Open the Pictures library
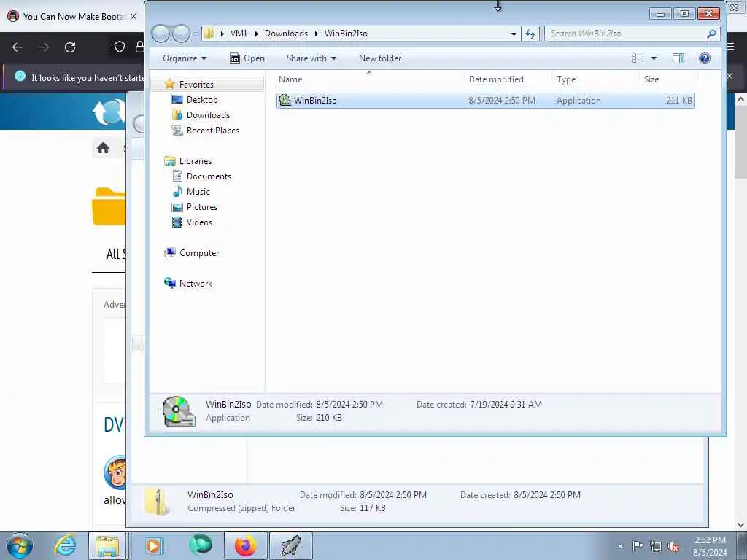 (202, 206)
